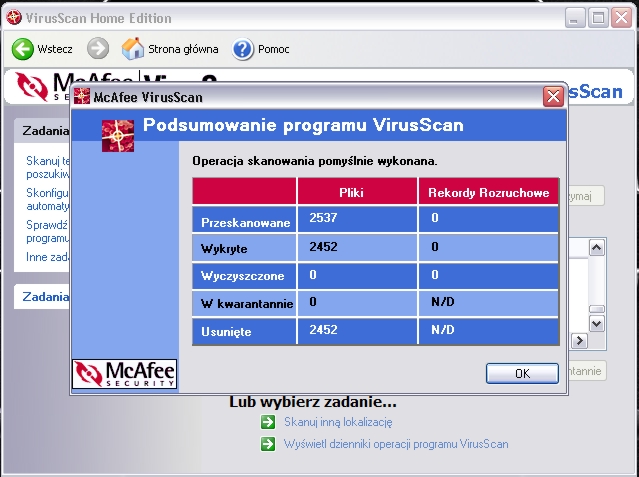
Task: Click the Wstecz label in toolbar
Action: point(55,49)
